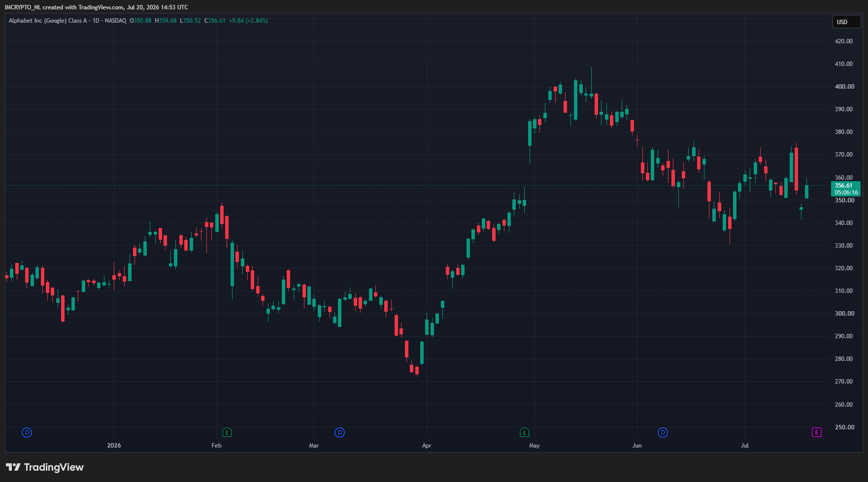
Task: Click the 420.00 price axis label
Action: click(x=844, y=41)
